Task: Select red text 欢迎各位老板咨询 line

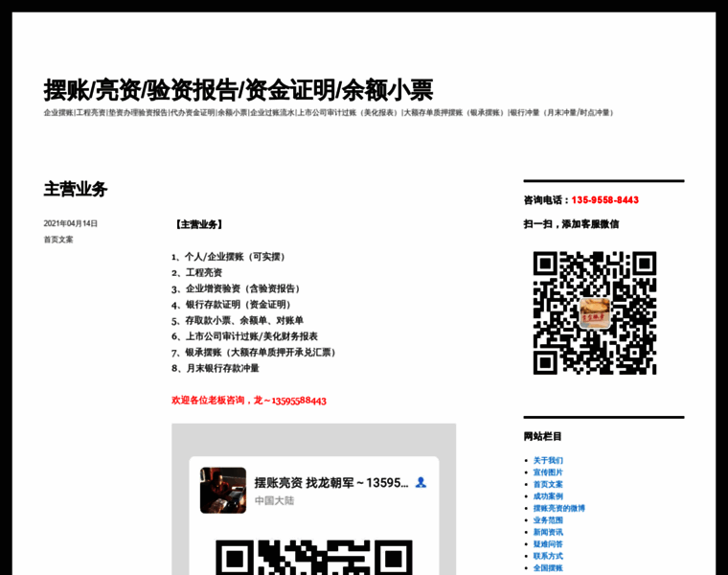Action: pyautogui.click(x=249, y=401)
